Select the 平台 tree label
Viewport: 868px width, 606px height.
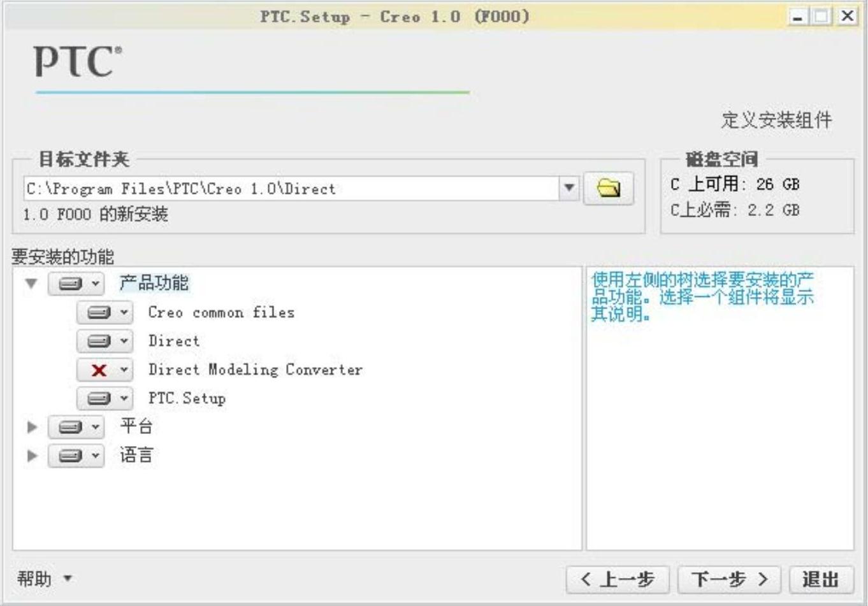click(x=136, y=426)
